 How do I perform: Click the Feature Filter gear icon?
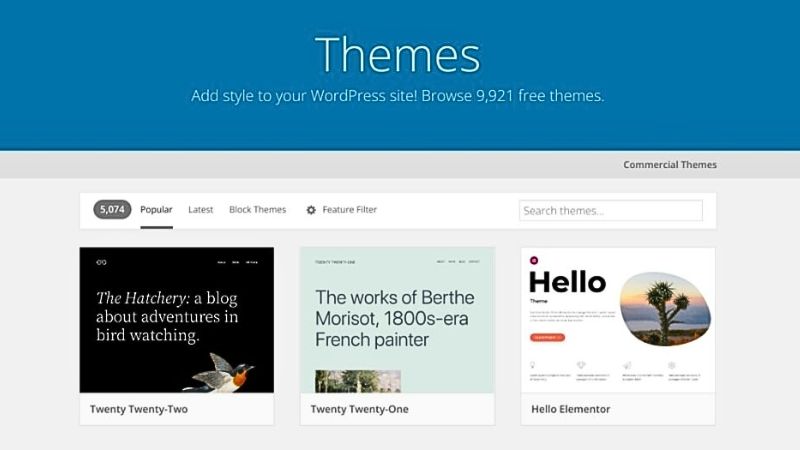point(311,210)
